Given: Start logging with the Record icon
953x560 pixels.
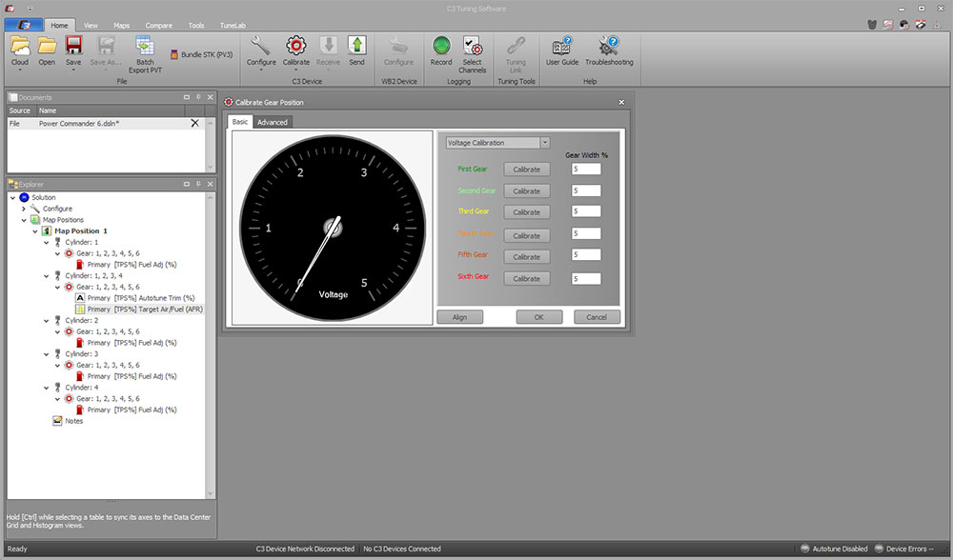Looking at the screenshot, I should tap(441, 45).
